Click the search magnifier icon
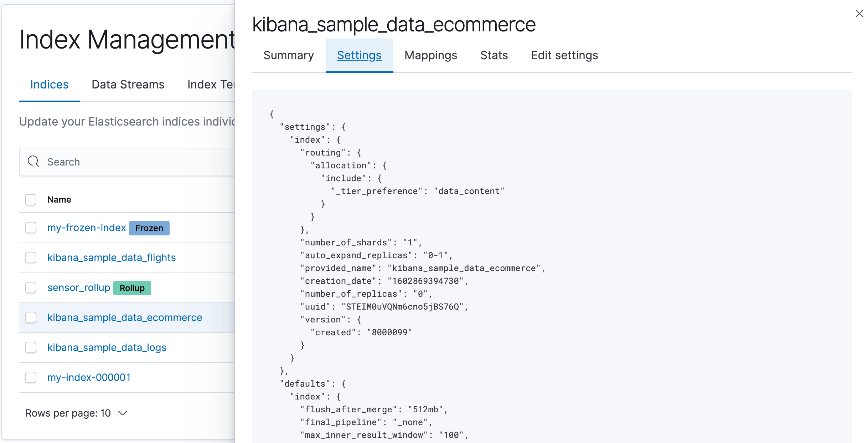This screenshot has height=443, width=868. click(33, 162)
